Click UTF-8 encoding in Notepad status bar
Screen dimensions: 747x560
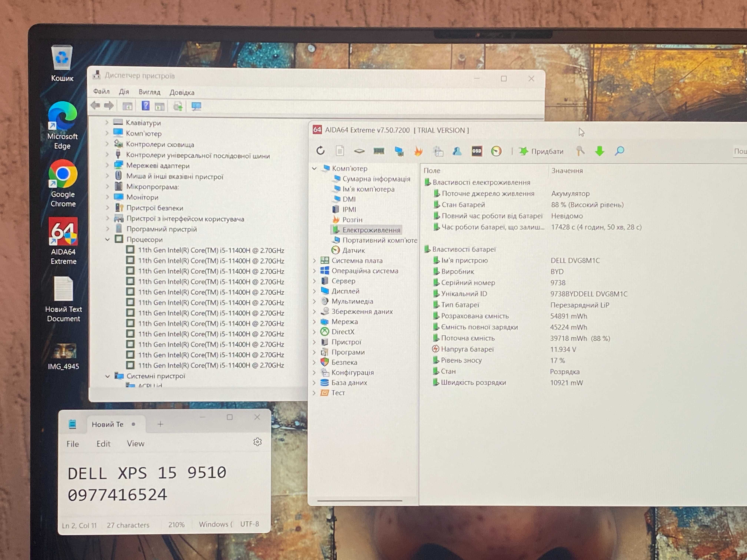point(250,524)
